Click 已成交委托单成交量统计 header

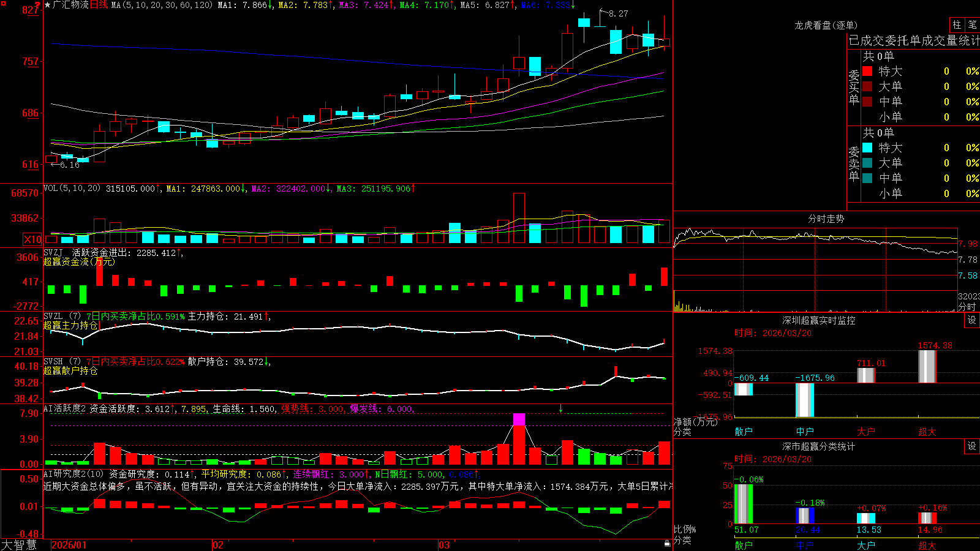(x=914, y=40)
